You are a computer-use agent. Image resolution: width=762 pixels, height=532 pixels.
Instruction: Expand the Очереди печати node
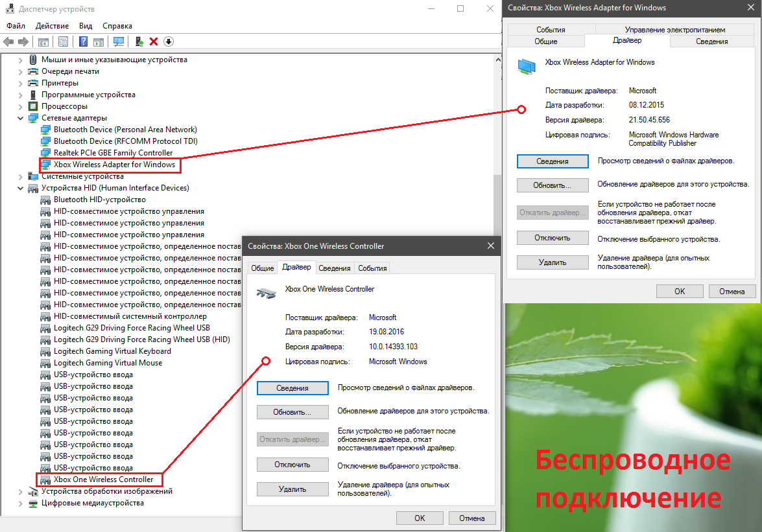pos(20,72)
